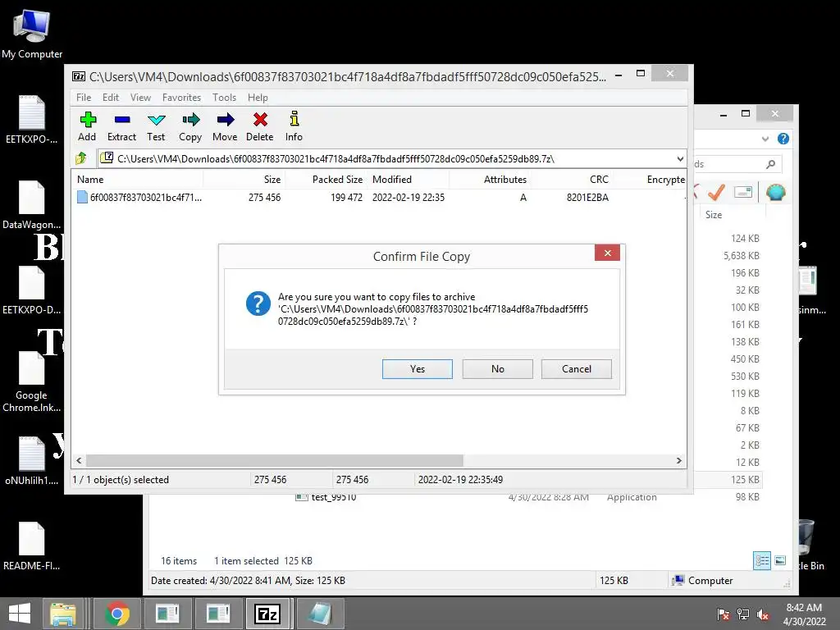Open the Tools menu
840x630 pixels.
[224, 98]
